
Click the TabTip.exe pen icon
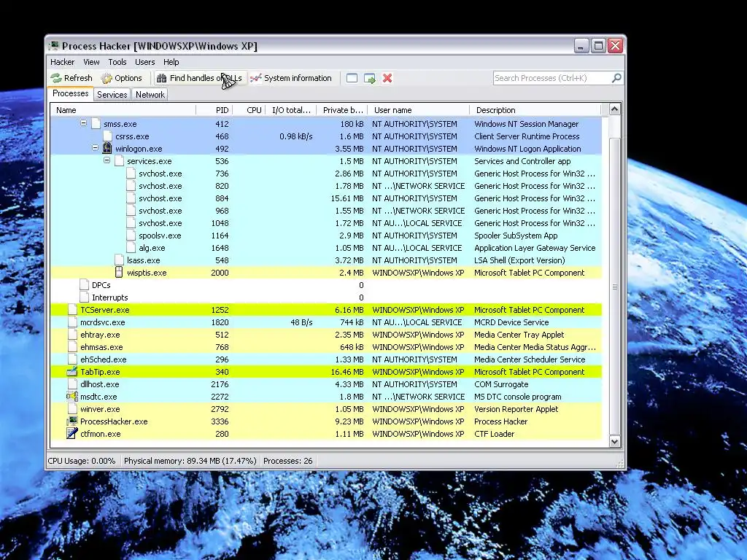72,371
